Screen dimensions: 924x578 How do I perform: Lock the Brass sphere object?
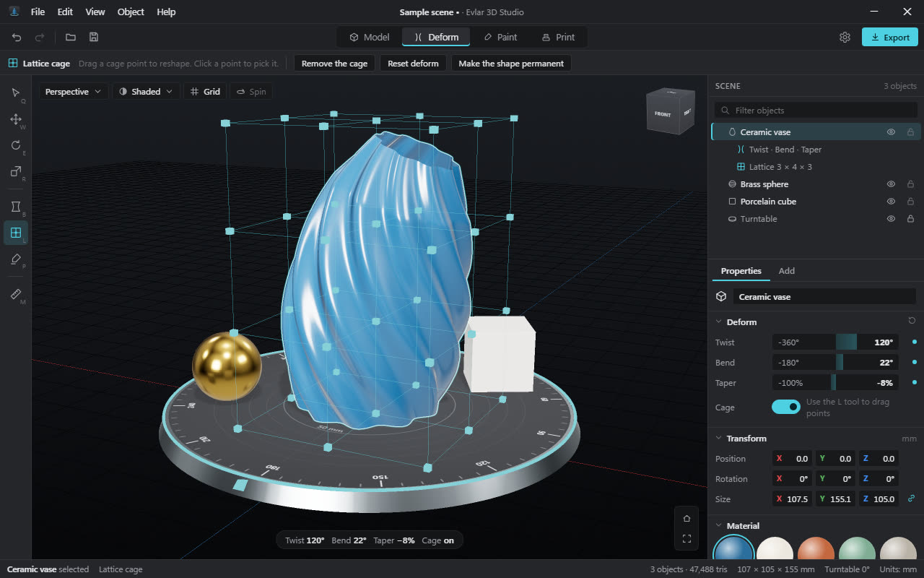click(x=910, y=184)
